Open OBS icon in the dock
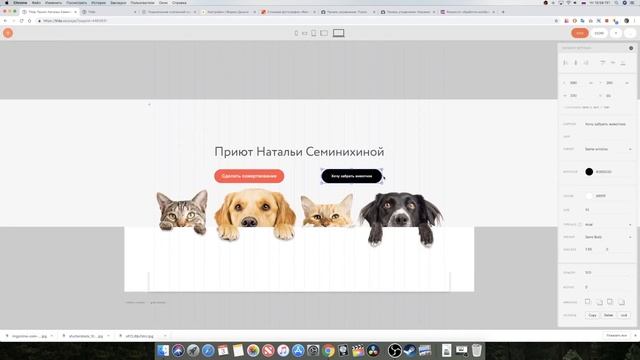The height and width of the screenshot is (360, 640). 394,350
